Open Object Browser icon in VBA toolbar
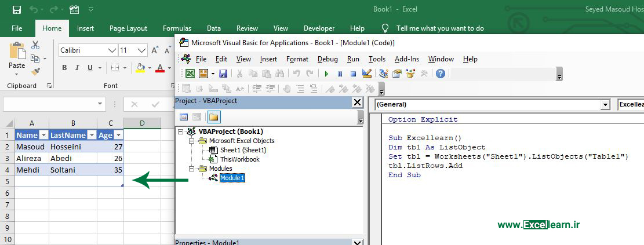This screenshot has height=245, width=644. [x=410, y=74]
